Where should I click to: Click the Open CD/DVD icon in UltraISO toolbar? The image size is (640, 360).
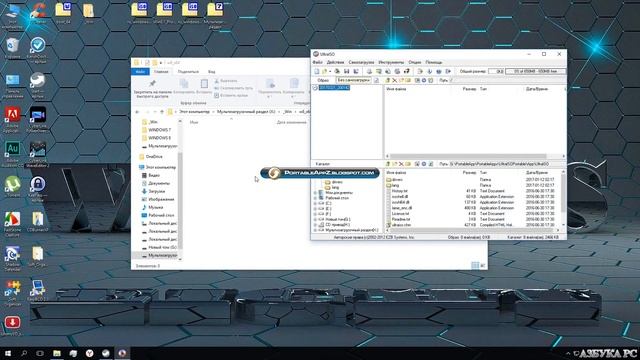[337, 71]
